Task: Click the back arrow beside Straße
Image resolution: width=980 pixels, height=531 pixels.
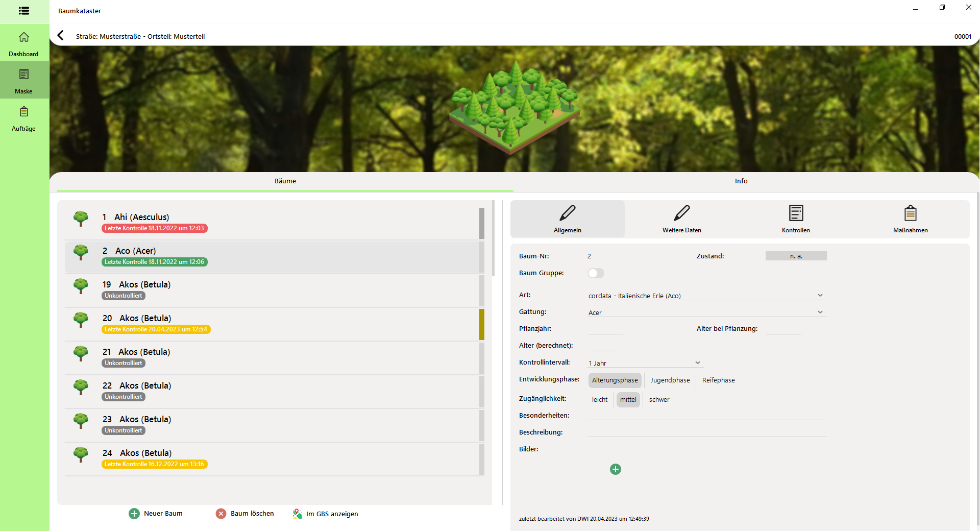Action: point(61,35)
